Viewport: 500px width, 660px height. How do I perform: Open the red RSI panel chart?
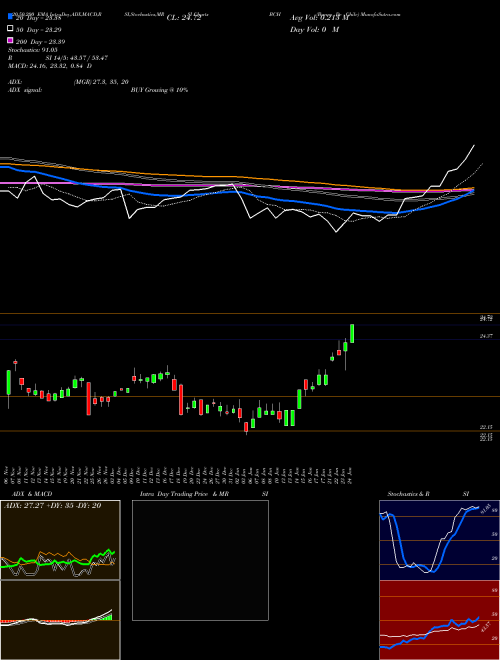[x=439, y=620]
